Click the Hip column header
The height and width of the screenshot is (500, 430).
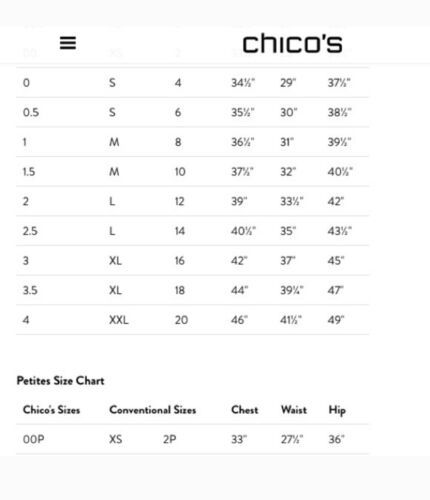(x=337, y=410)
